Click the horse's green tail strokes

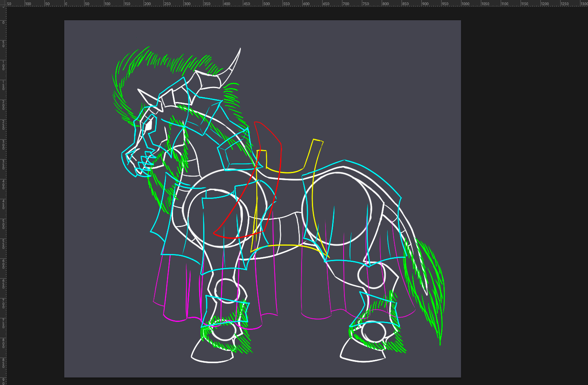[425, 291]
